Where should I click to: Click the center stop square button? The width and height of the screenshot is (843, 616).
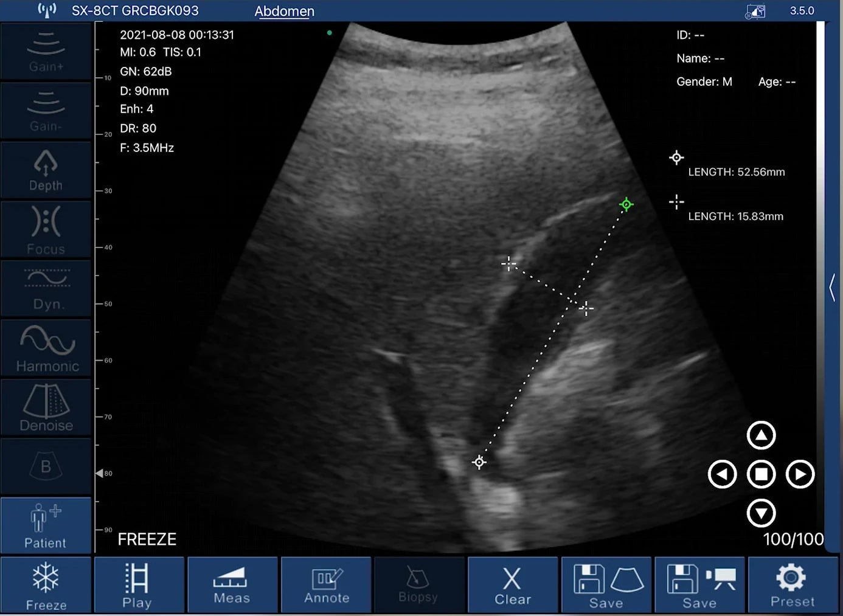point(761,474)
